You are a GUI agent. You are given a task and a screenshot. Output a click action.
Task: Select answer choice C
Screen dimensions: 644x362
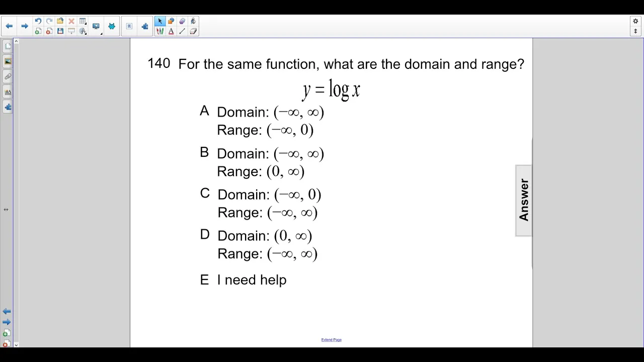pyautogui.click(x=205, y=194)
